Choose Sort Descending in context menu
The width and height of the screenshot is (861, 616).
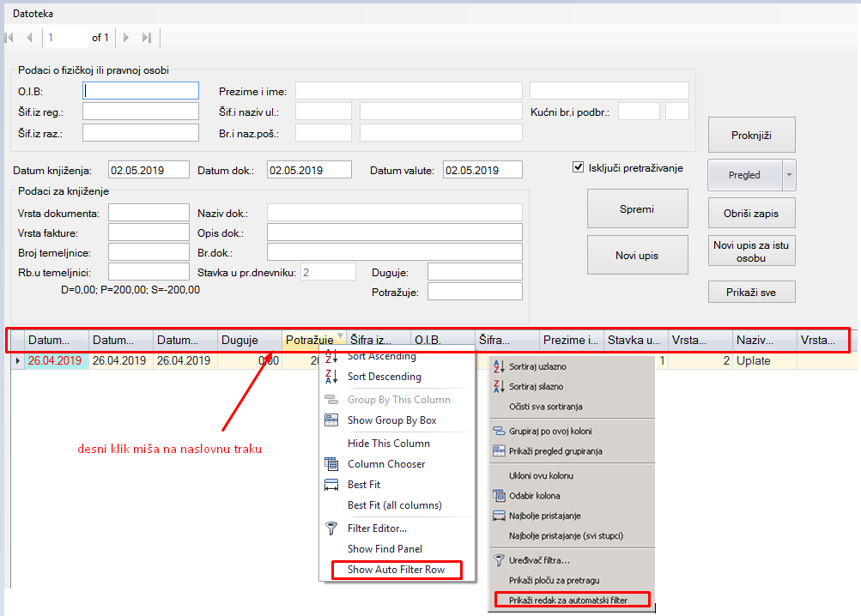click(384, 377)
